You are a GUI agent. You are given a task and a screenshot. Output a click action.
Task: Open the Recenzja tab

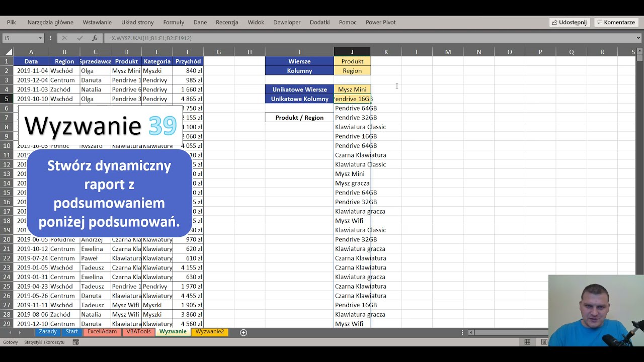click(227, 22)
